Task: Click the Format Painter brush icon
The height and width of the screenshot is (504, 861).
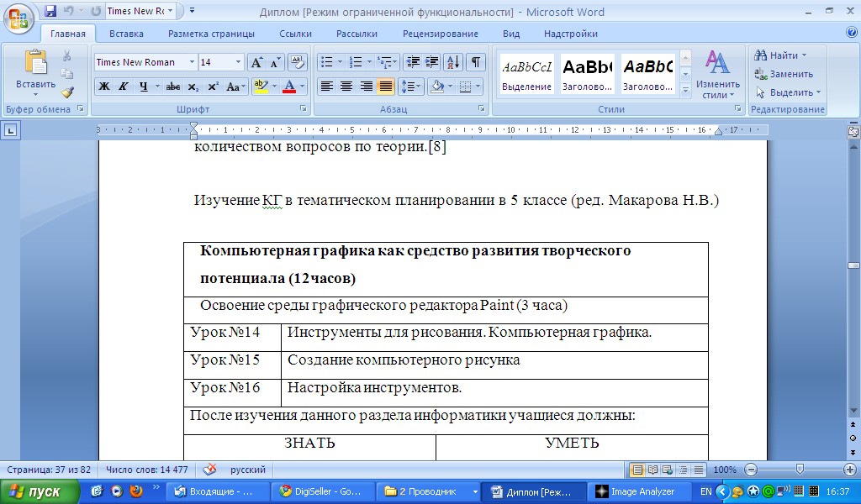Action: click(x=67, y=92)
